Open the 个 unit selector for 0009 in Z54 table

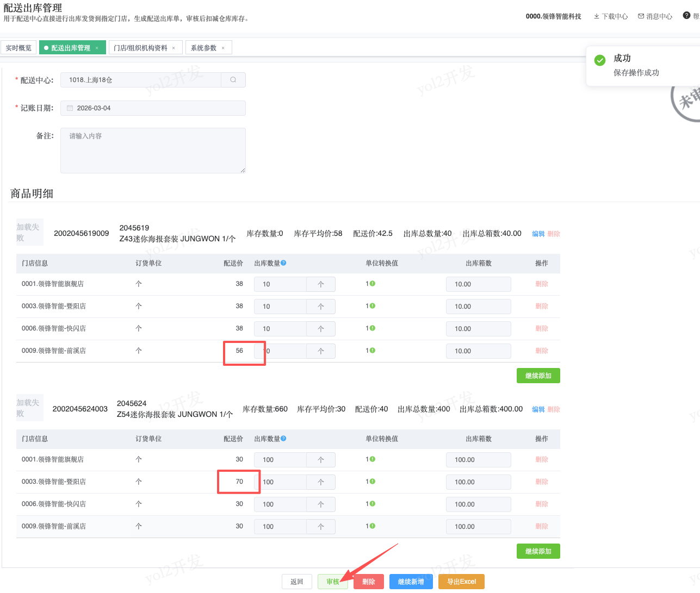tap(321, 527)
